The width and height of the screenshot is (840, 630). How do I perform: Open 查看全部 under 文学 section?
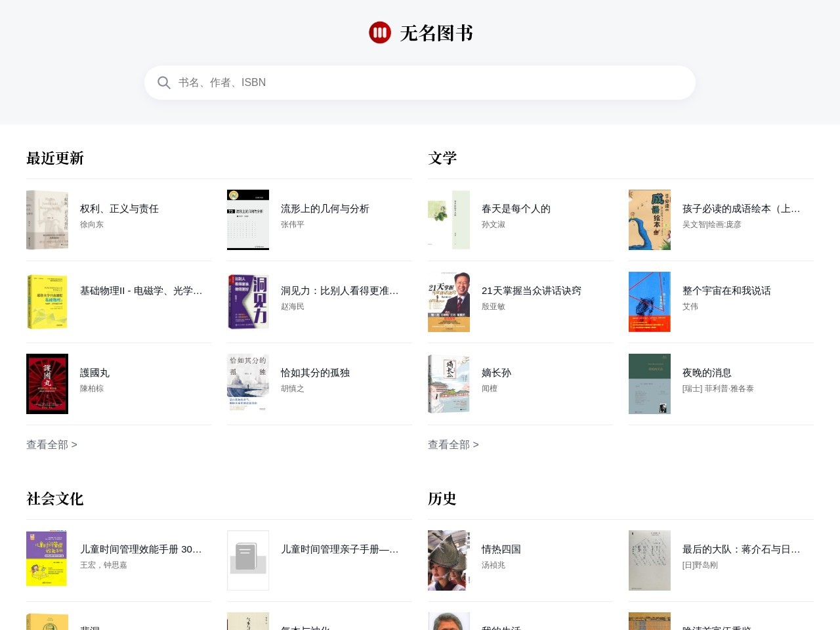[449, 444]
